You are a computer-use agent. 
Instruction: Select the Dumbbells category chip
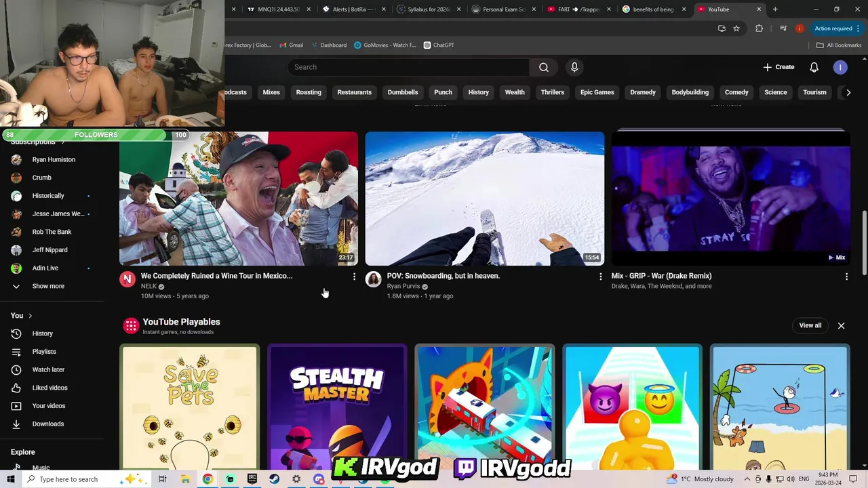[x=403, y=92]
